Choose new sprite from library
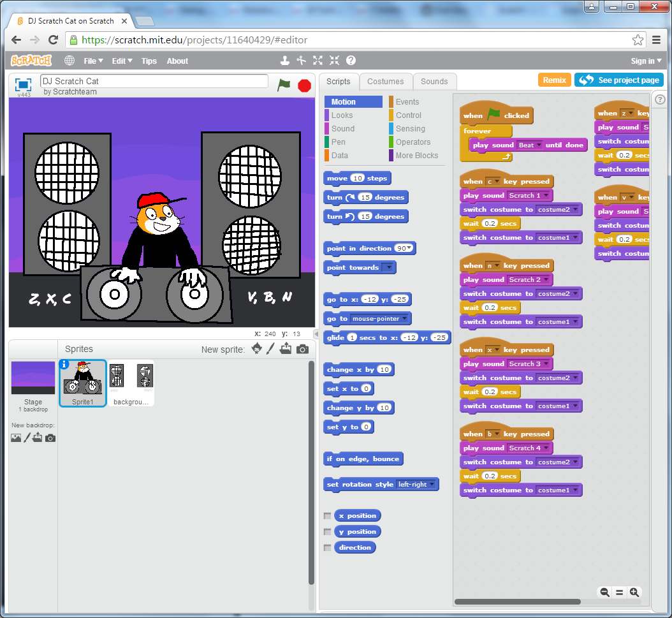This screenshot has width=672, height=618. pos(257,348)
